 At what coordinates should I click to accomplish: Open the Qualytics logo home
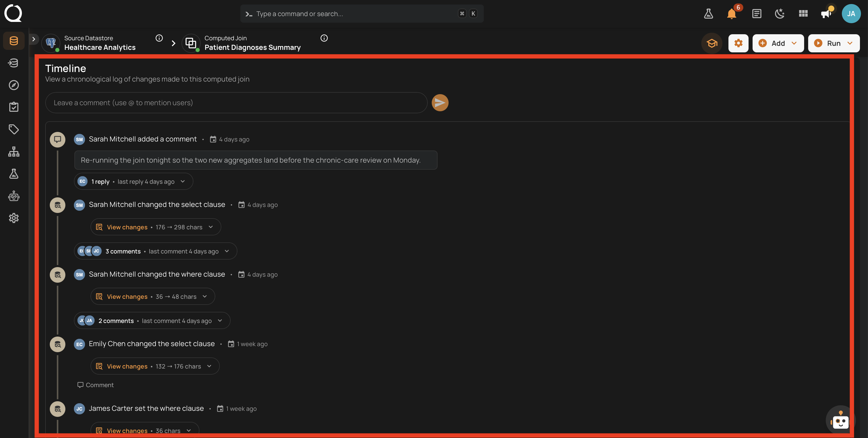13,13
